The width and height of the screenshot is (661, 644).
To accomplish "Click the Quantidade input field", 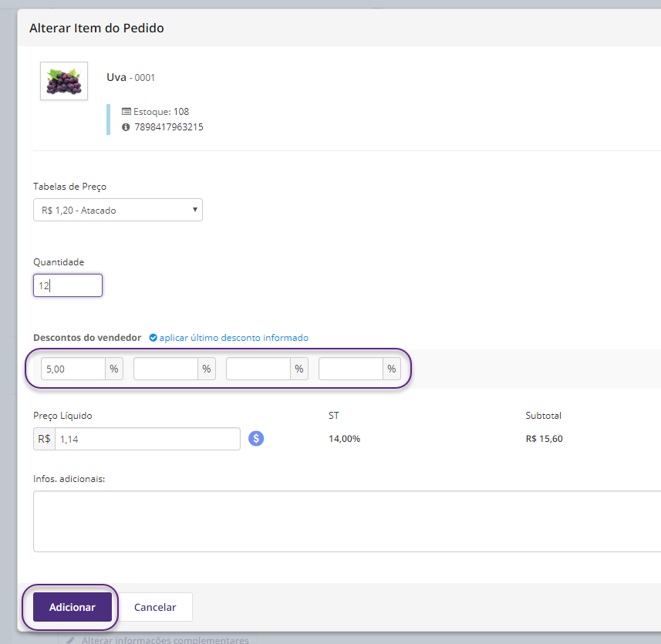I will (68, 285).
